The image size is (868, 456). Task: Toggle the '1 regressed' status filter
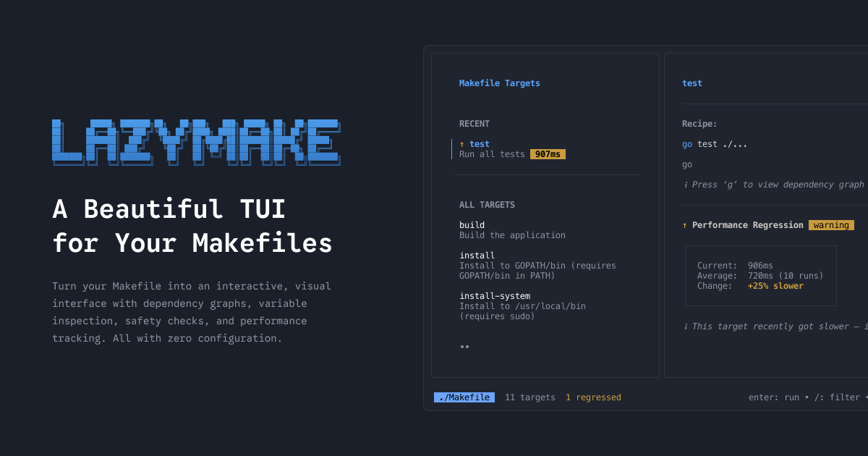pos(593,397)
